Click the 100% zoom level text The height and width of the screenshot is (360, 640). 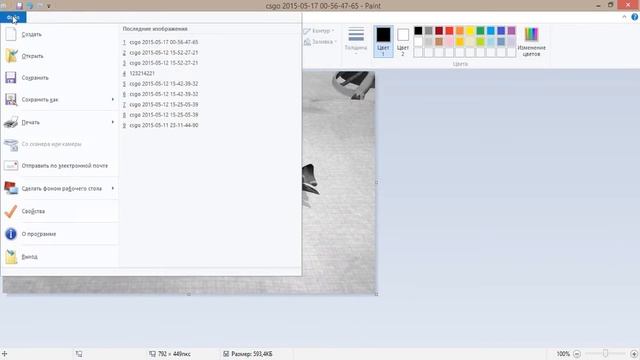coord(563,354)
